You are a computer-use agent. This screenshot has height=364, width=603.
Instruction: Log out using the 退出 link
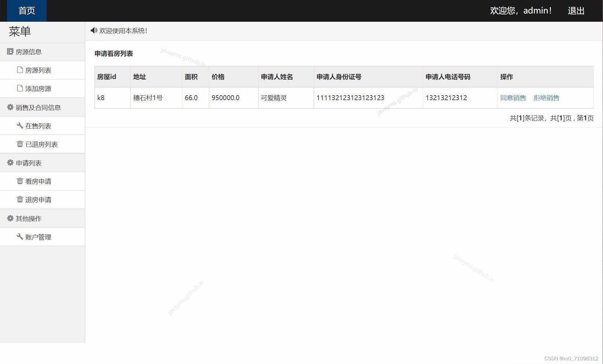point(576,11)
